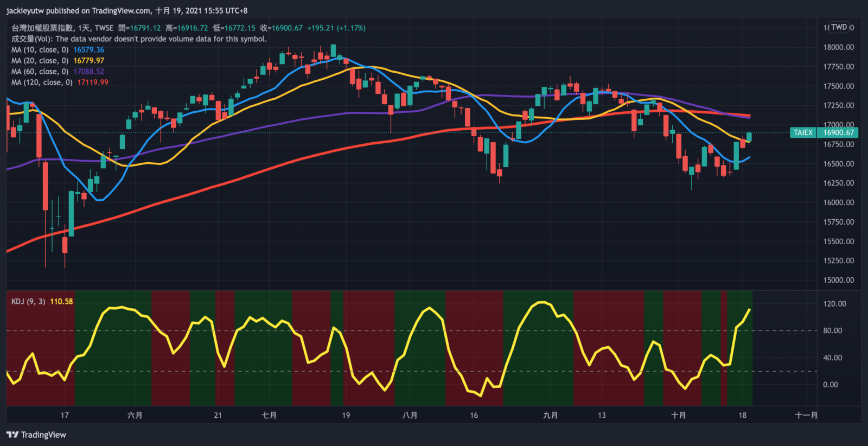Click the 十月 label on time axis
This screenshot has width=868, height=446.
click(x=678, y=415)
